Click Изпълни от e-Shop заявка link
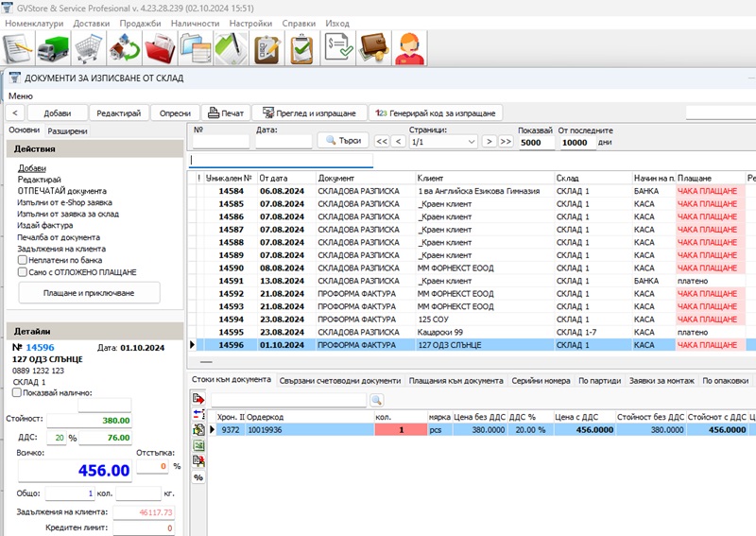The width and height of the screenshot is (756, 536). click(x=64, y=202)
